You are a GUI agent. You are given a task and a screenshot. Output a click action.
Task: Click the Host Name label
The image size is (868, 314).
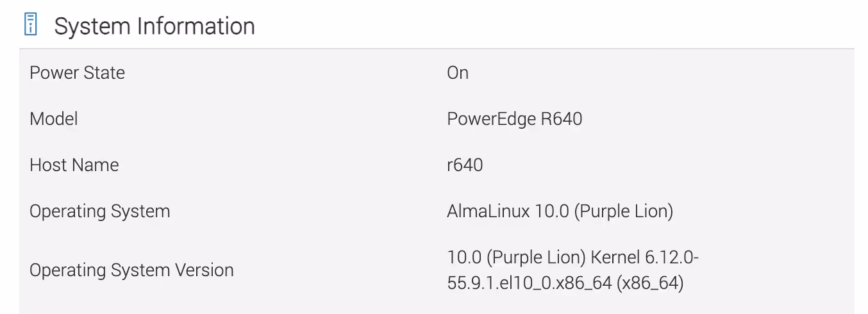[74, 165]
